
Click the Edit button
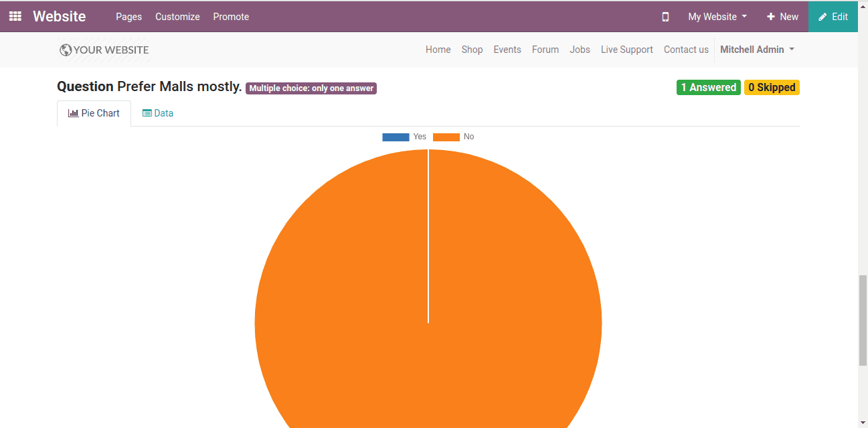pyautogui.click(x=833, y=17)
